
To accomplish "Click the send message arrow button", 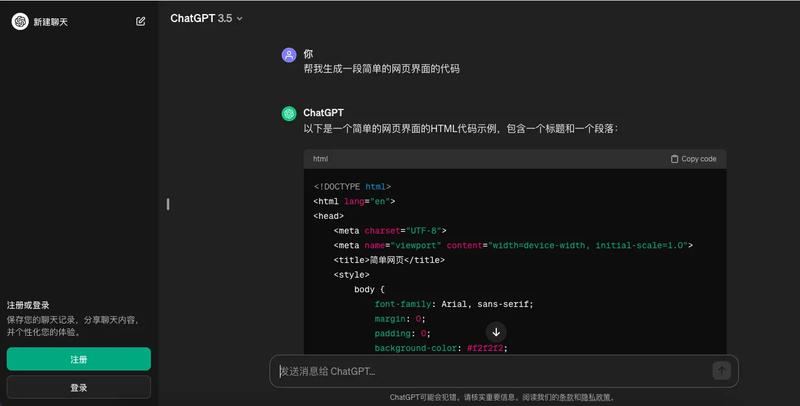I will pos(721,371).
